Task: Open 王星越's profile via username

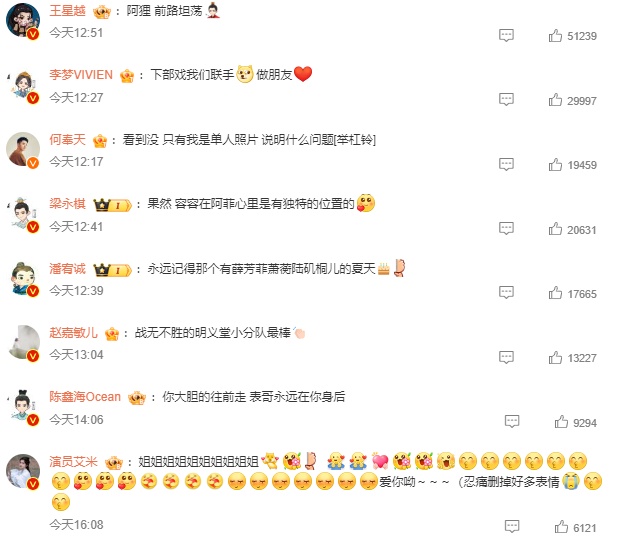Action: point(67,11)
